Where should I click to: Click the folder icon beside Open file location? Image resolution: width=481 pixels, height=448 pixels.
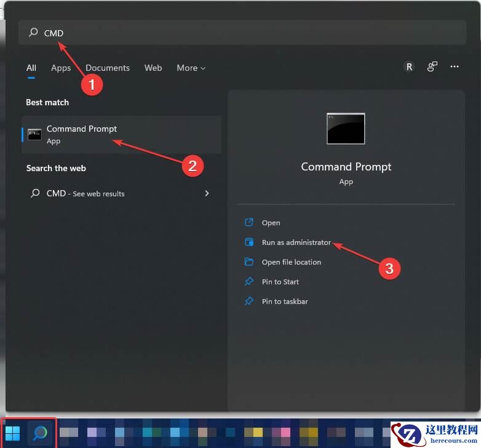249,262
